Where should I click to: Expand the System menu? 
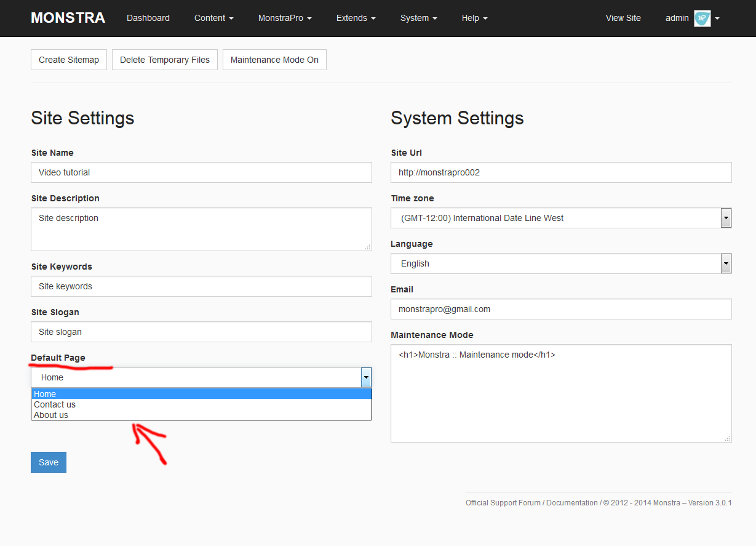(x=418, y=18)
